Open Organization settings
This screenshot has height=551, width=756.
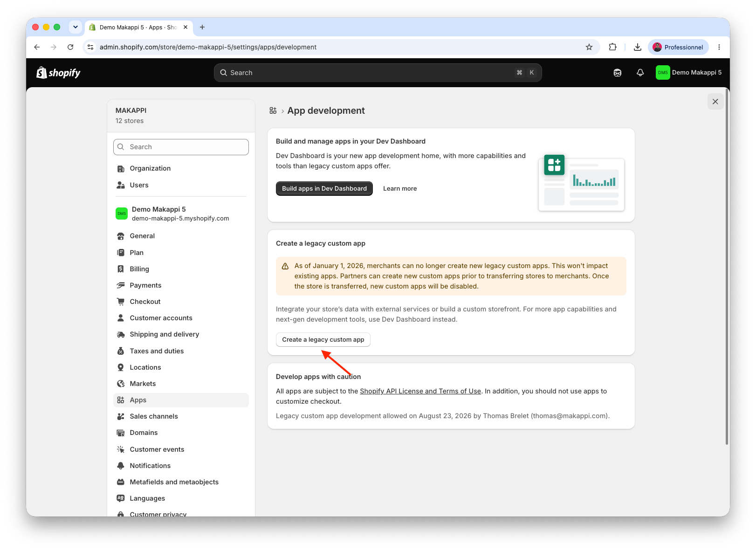click(181, 168)
